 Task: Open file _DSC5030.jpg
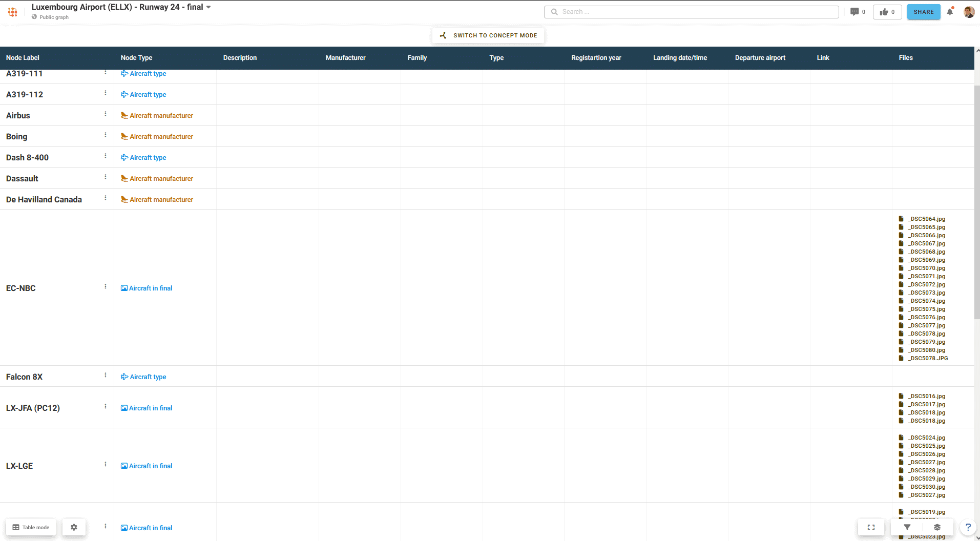pyautogui.click(x=927, y=487)
